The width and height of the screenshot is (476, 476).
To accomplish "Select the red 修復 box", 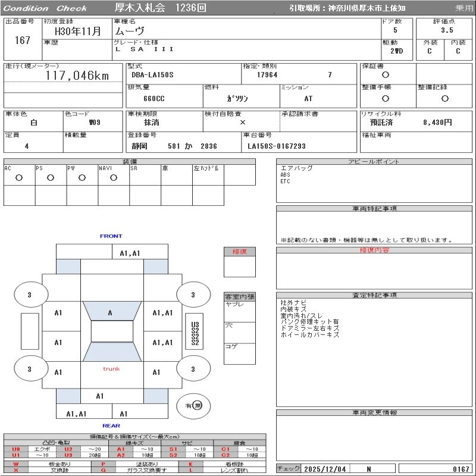I will point(240,252).
